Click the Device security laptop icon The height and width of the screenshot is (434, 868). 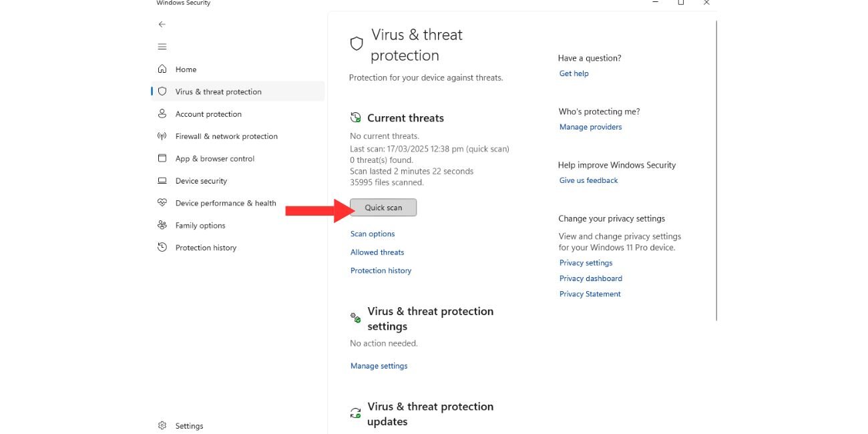162,180
